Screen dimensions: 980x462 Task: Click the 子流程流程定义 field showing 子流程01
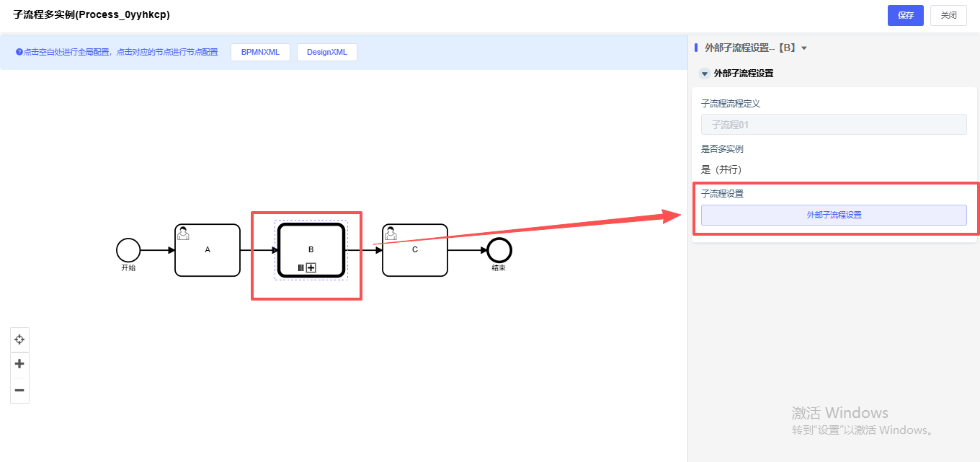[834, 125]
